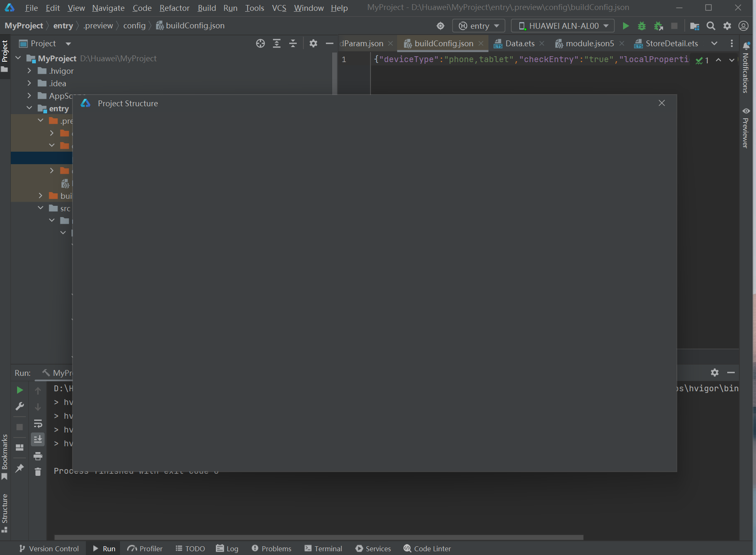This screenshot has width=756, height=555.
Task: Hide the Project tool window
Action: coord(330,43)
